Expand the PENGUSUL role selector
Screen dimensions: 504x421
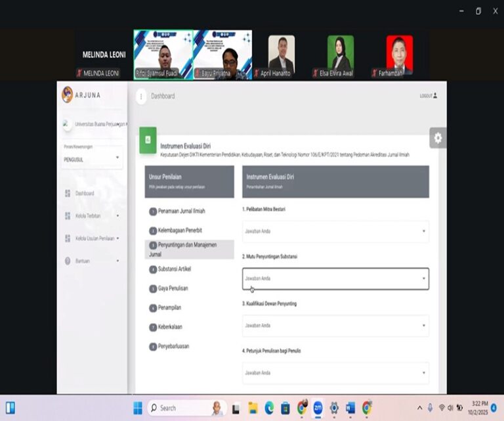tap(92, 158)
